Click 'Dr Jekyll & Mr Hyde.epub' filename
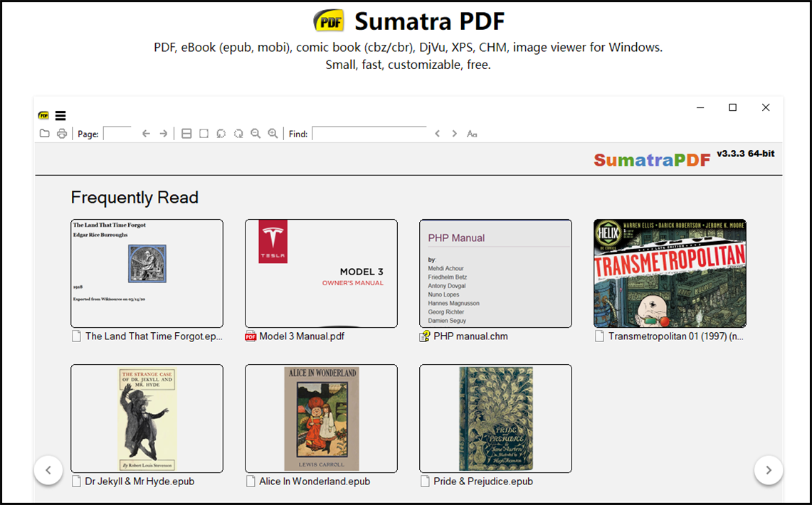Image resolution: width=812 pixels, height=505 pixels. click(139, 482)
